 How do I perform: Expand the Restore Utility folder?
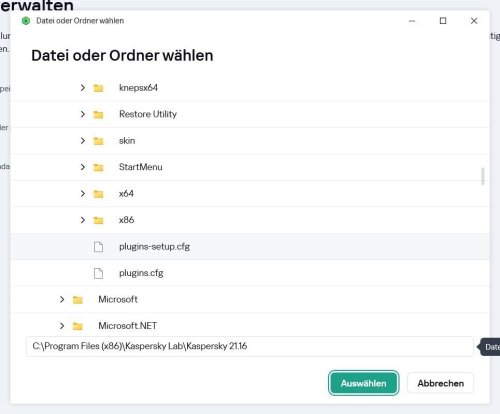click(83, 114)
